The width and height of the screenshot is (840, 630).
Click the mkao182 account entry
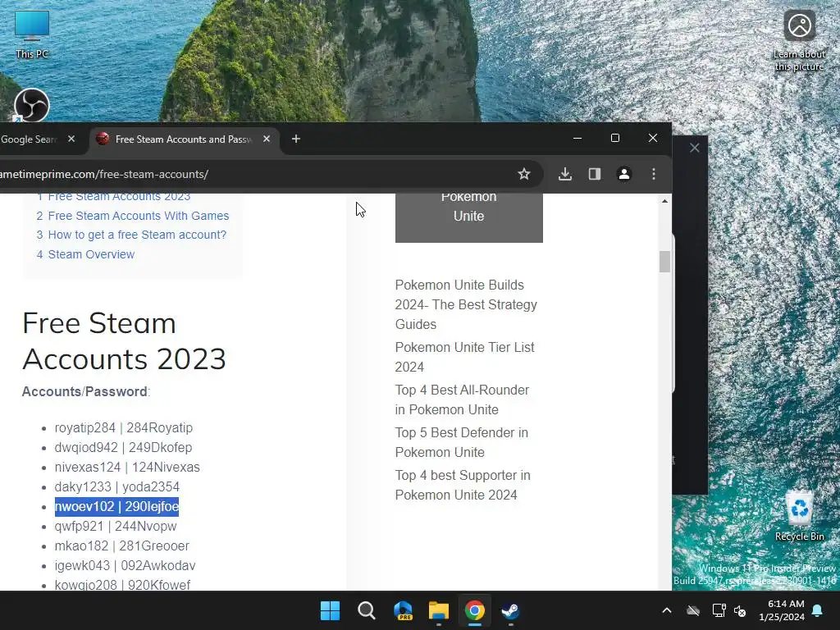(x=121, y=546)
